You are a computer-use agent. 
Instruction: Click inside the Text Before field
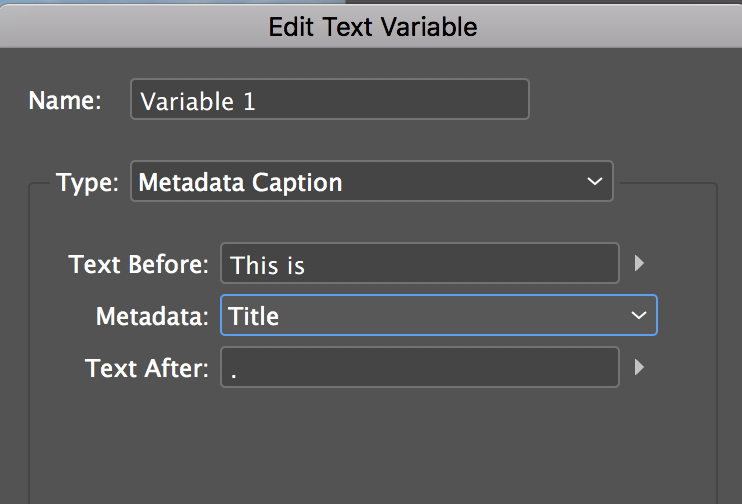420,264
